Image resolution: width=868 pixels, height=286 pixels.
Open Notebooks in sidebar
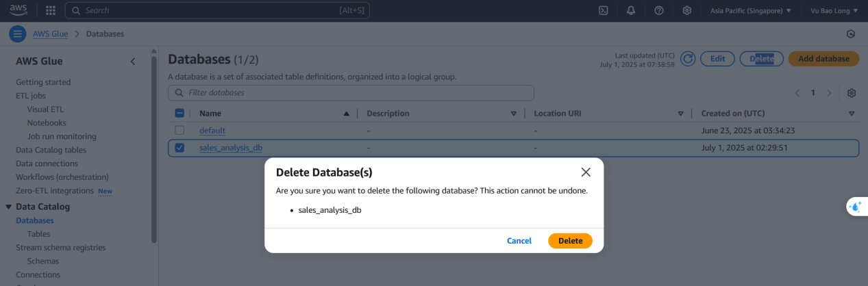point(47,123)
